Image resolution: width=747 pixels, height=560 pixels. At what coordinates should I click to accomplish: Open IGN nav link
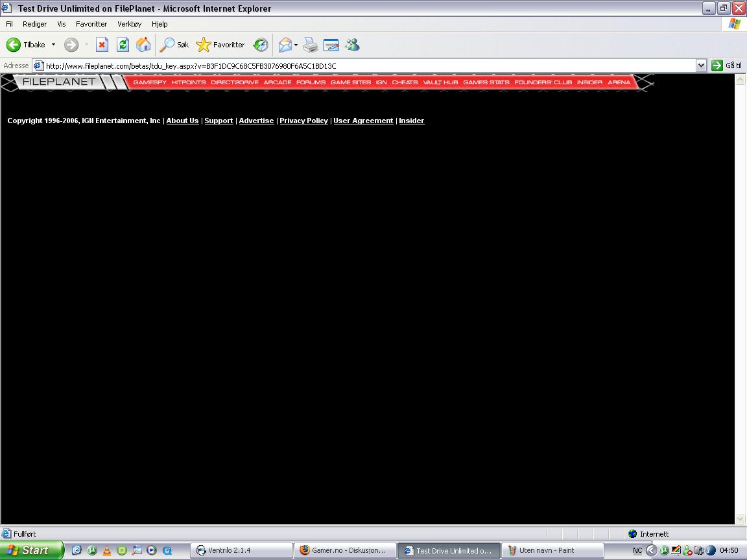click(x=381, y=82)
